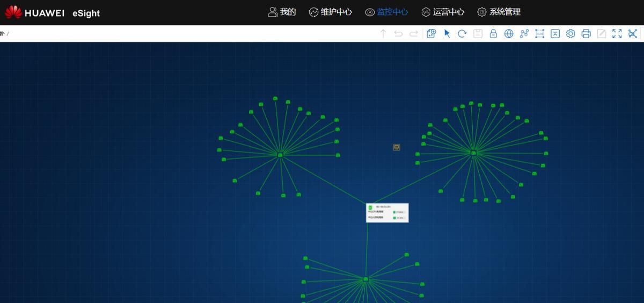Go to the 运营中心 (Operations Center) menu
Screen dimensions: 644x303
point(443,12)
